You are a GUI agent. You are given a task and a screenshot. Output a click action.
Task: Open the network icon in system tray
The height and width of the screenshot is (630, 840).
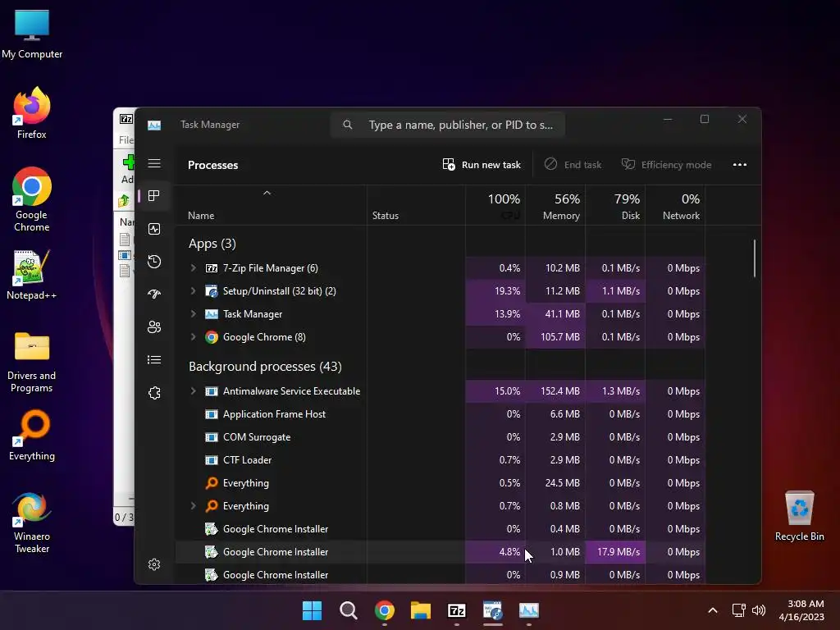click(739, 610)
